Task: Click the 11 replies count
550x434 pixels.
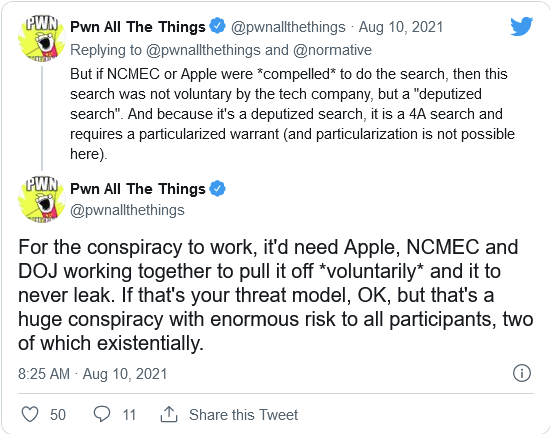Action: pyautogui.click(x=129, y=415)
